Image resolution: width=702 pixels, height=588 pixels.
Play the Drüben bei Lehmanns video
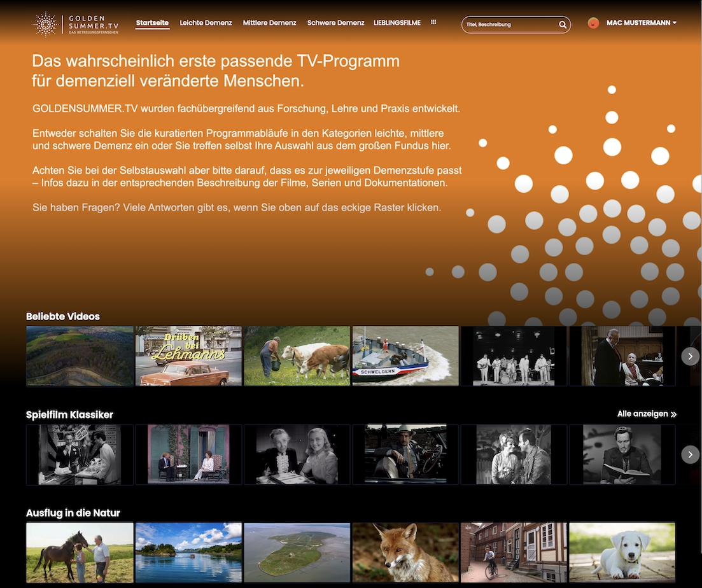(x=188, y=356)
